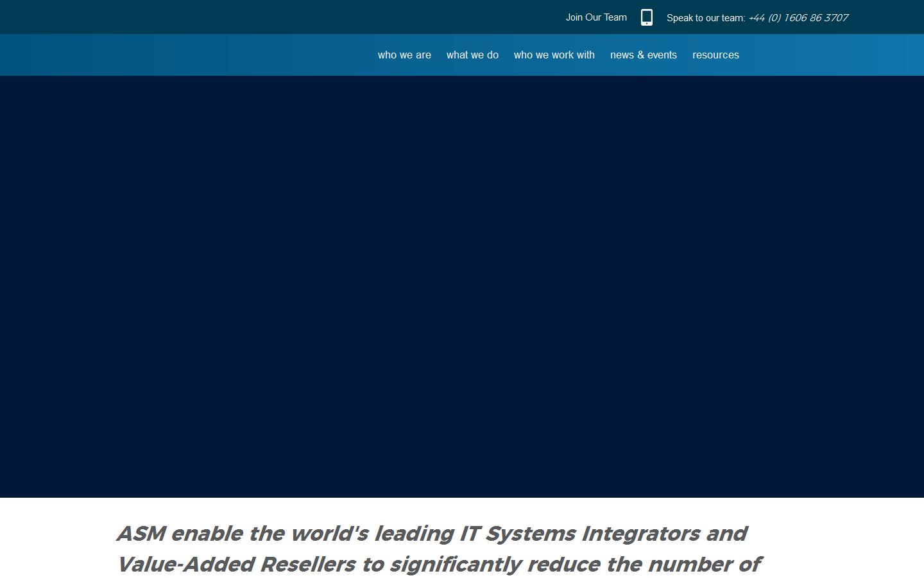Click the phone number +44 (0) 1606 86 3707
Image resolution: width=924 pixels, height=578 pixels.
tap(798, 18)
